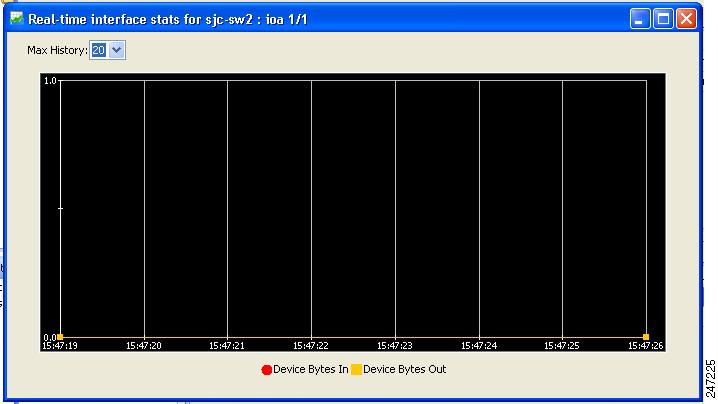Click the 15:47:20 time axis label
The image size is (718, 404).
coord(144,346)
